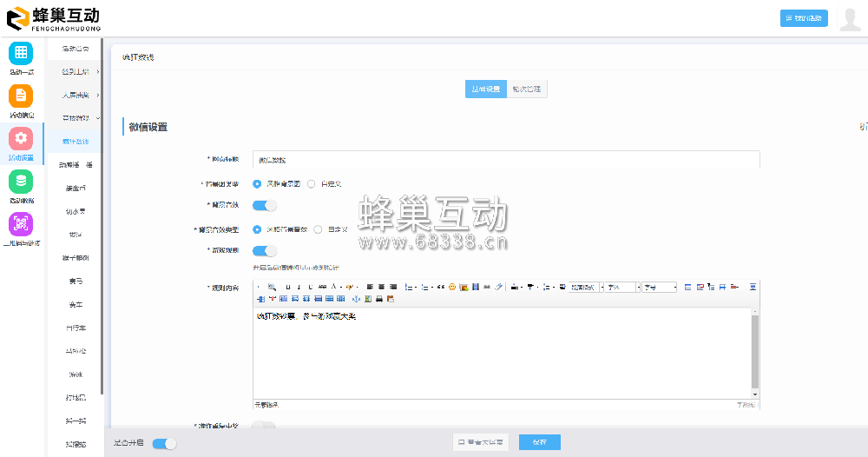Click the blue button in top header

click(x=804, y=19)
